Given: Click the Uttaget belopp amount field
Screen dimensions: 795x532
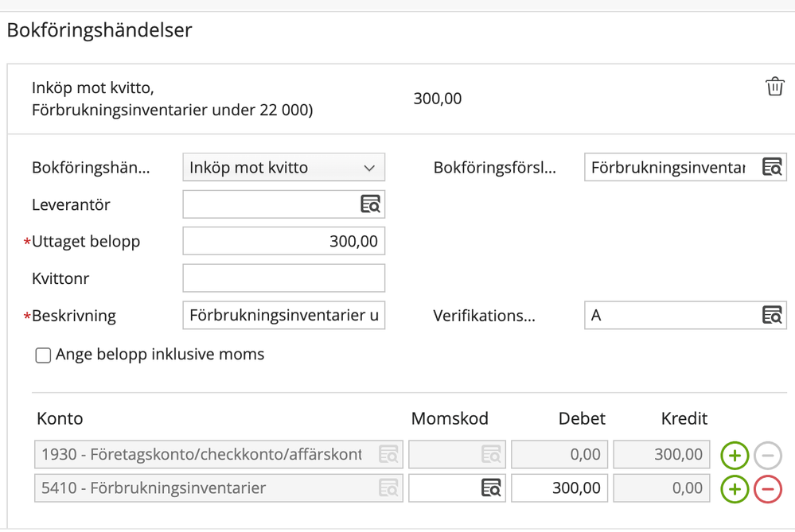Looking at the screenshot, I should [284, 241].
